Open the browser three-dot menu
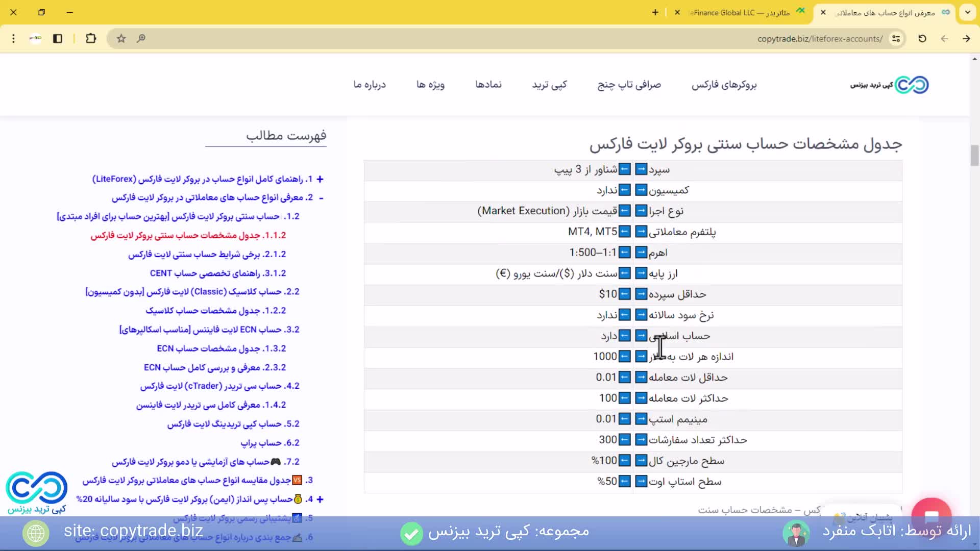Image resolution: width=980 pixels, height=551 pixels. coord(13,38)
